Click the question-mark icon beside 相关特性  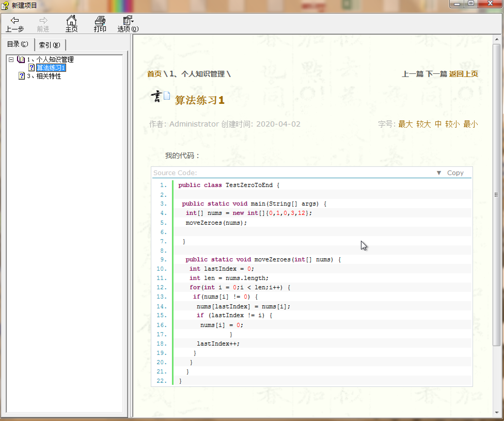click(22, 76)
